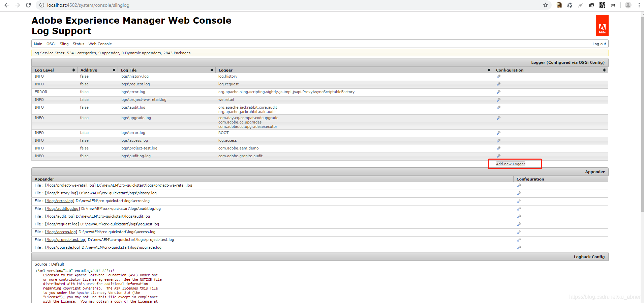Open access.log appender wrench icon
644x303 pixels.
click(x=519, y=232)
